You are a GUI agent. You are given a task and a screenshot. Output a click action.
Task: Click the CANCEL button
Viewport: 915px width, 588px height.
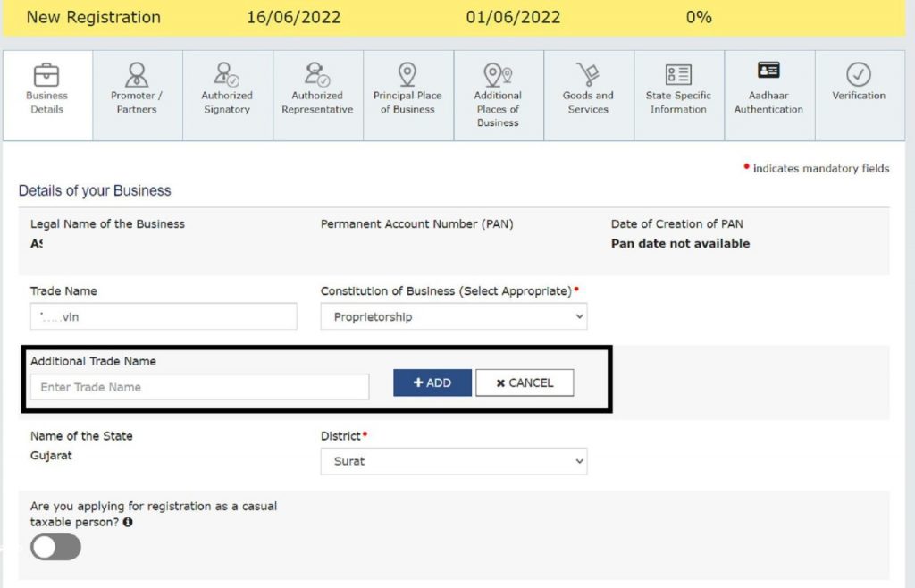point(525,382)
